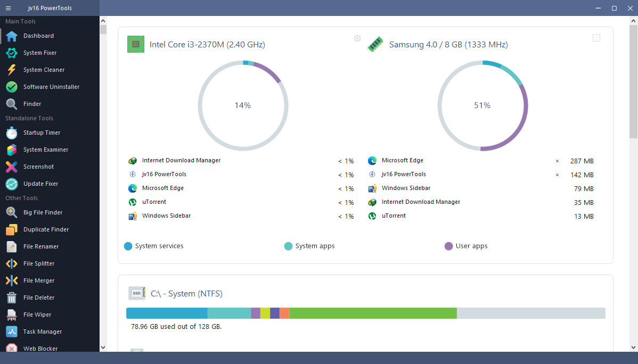This screenshot has height=364, width=638.
Task: Click the Internet Download Manager icon in CPU list
Action: [133, 161]
